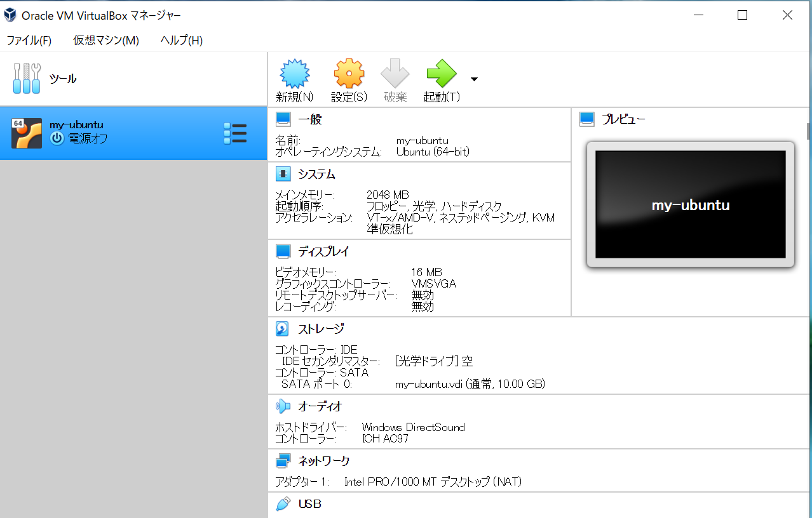812x518 pixels.
Task: Click the 2048 MB memory value
Action: pos(388,195)
